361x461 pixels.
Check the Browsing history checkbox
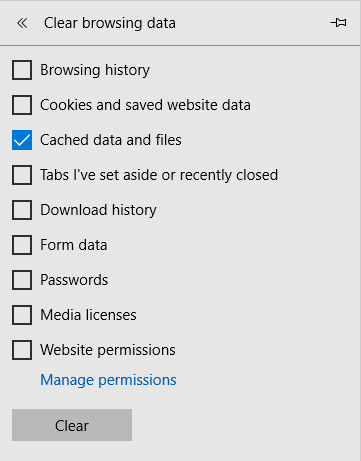[22, 70]
